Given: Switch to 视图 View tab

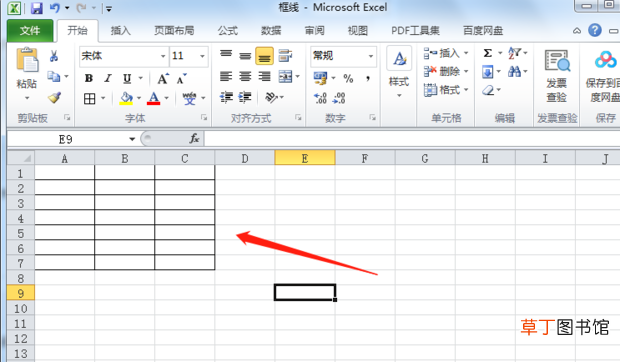Looking at the screenshot, I should pyautogui.click(x=358, y=30).
